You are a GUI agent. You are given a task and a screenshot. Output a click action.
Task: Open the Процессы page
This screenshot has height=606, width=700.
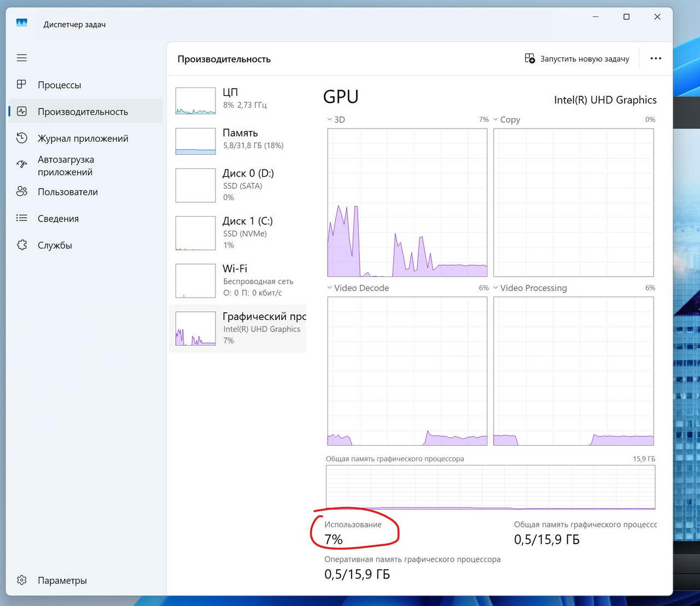(x=85, y=85)
